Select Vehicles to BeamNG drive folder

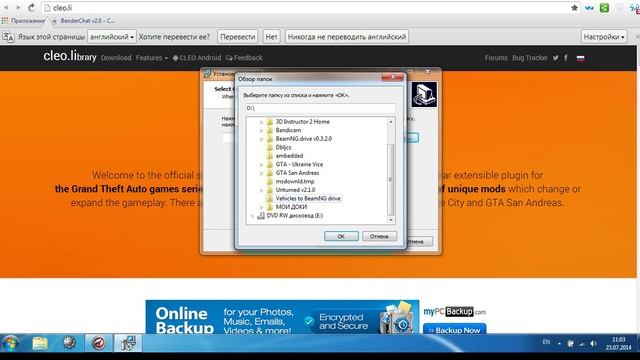pos(308,199)
